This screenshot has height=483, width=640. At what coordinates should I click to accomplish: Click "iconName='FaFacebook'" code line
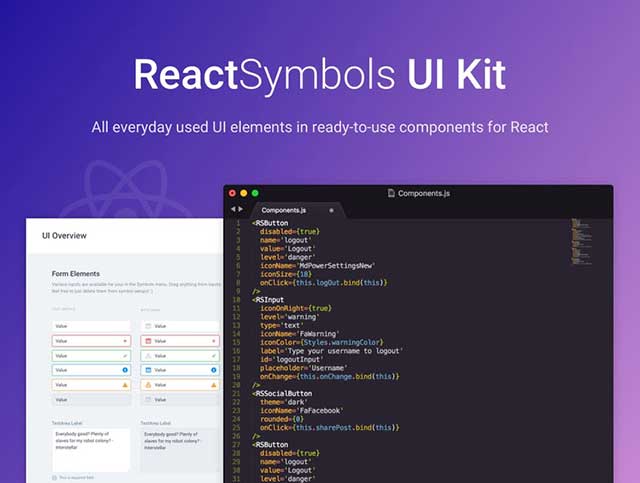tap(302, 411)
